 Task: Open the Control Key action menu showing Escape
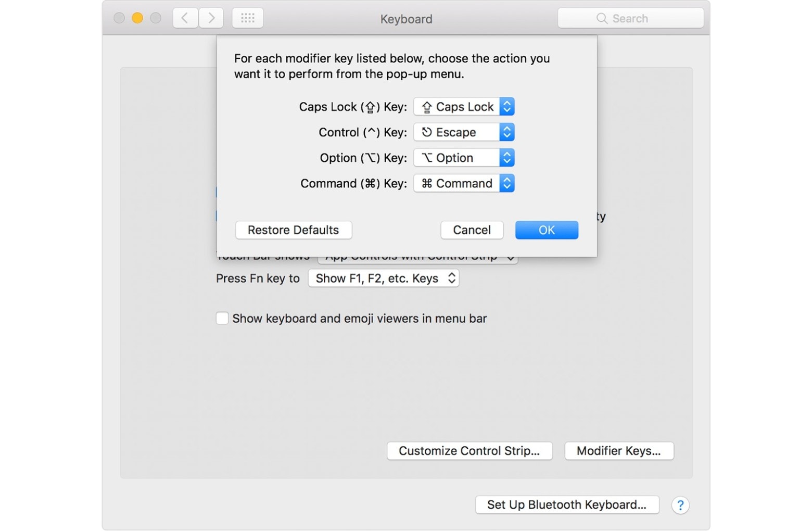[x=463, y=132]
